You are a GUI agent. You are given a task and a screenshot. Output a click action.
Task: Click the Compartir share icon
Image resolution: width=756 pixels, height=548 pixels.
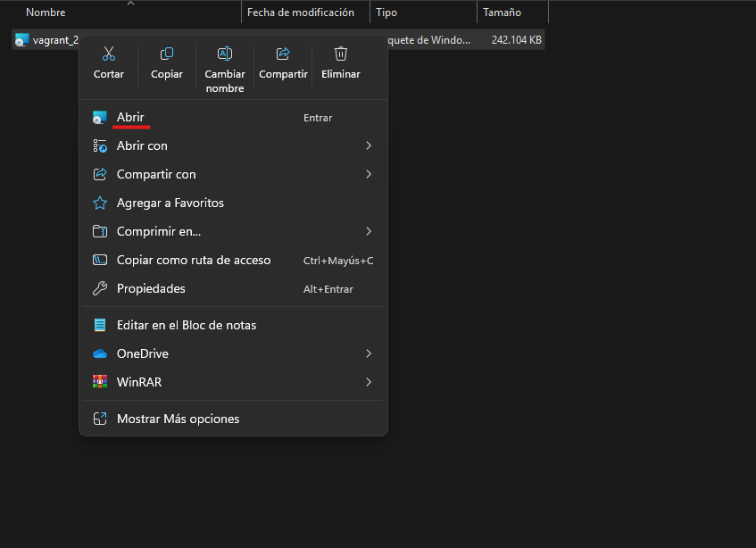(283, 54)
